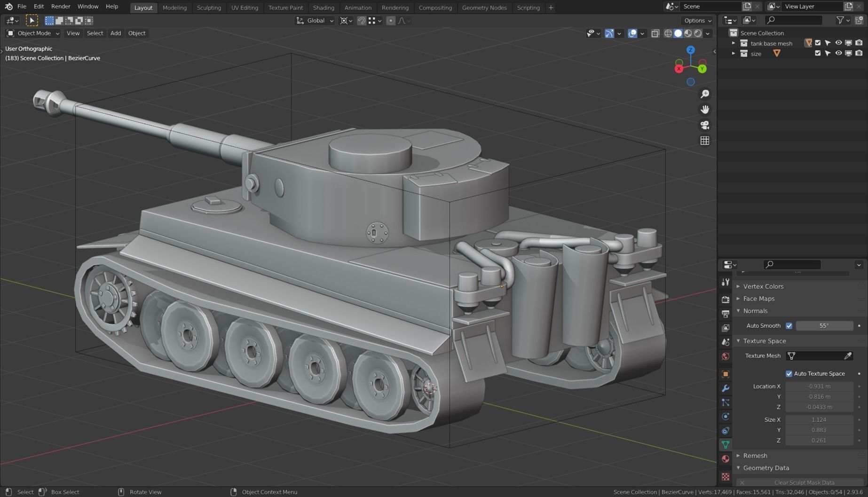The width and height of the screenshot is (868, 497).
Task: Open the Tool properties tab
Action: pyautogui.click(x=726, y=282)
